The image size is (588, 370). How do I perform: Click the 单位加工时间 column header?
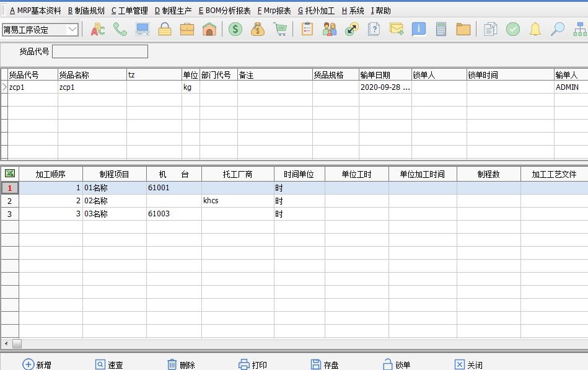[x=423, y=174]
